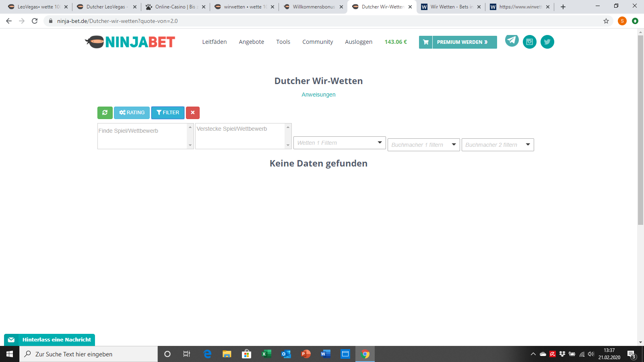Image resolution: width=644 pixels, height=362 pixels.
Task: Bookmark this page with the star icon
Action: [x=606, y=21]
